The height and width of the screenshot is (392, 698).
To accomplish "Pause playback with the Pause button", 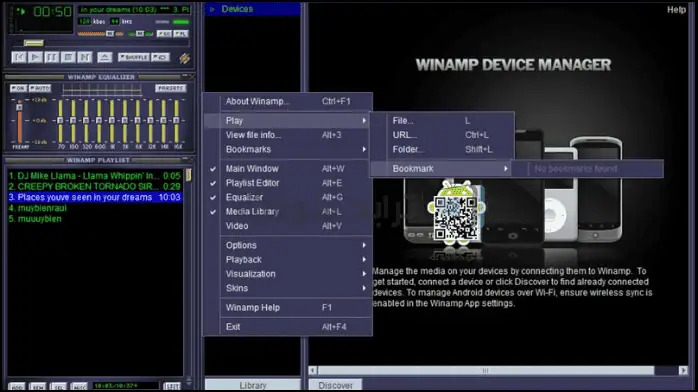I will [52, 57].
